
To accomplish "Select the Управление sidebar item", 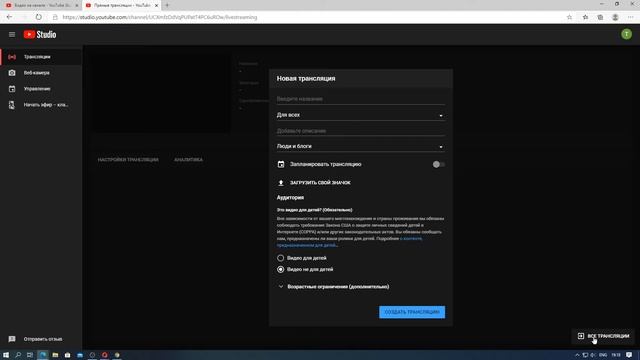I will (41, 89).
